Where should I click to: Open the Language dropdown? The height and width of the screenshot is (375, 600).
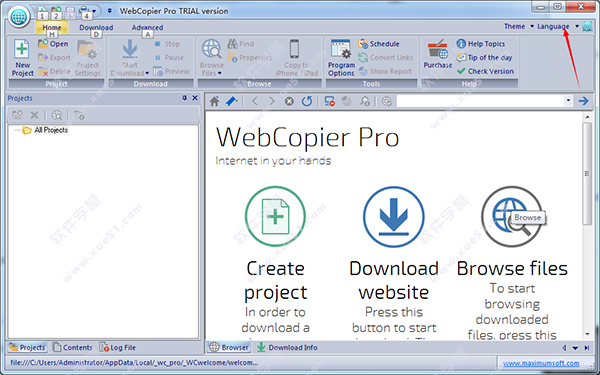558,26
